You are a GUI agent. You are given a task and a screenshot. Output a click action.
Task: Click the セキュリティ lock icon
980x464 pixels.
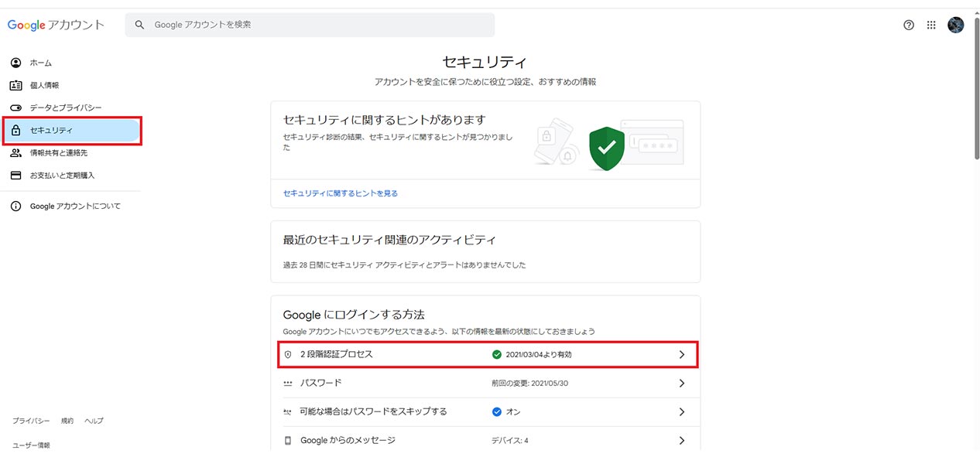coord(15,131)
